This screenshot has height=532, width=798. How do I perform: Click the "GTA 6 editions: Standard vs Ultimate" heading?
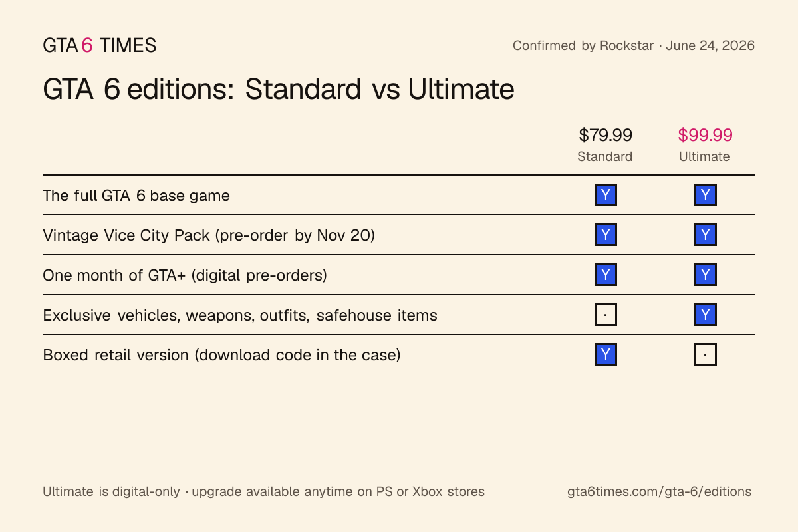click(x=279, y=89)
